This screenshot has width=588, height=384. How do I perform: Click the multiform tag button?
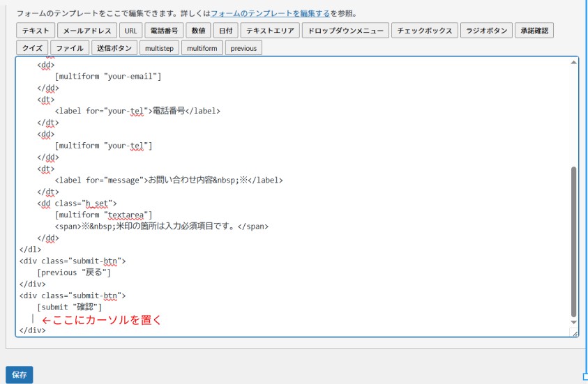(x=202, y=48)
